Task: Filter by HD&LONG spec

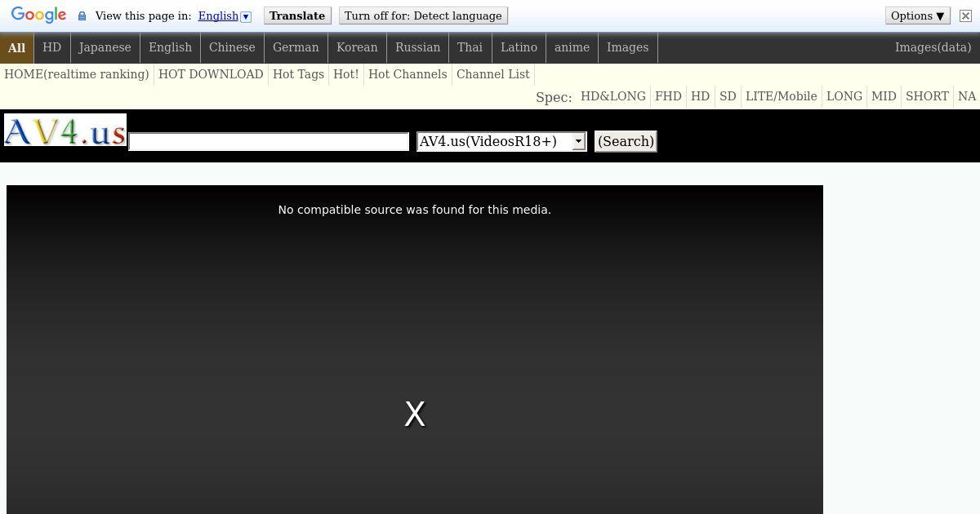Action: (x=613, y=96)
